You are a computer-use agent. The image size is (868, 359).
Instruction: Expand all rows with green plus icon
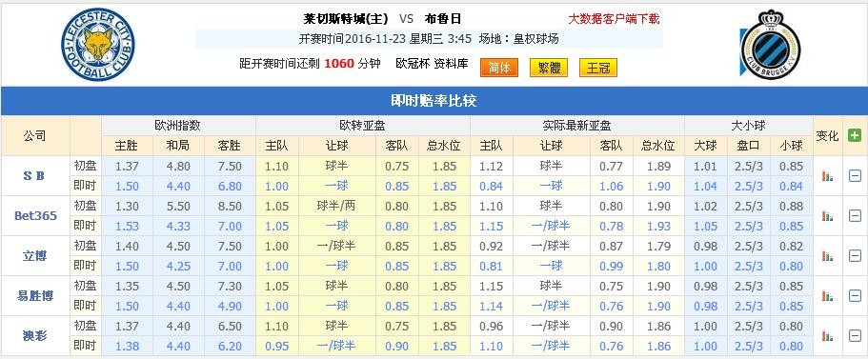click(855, 135)
